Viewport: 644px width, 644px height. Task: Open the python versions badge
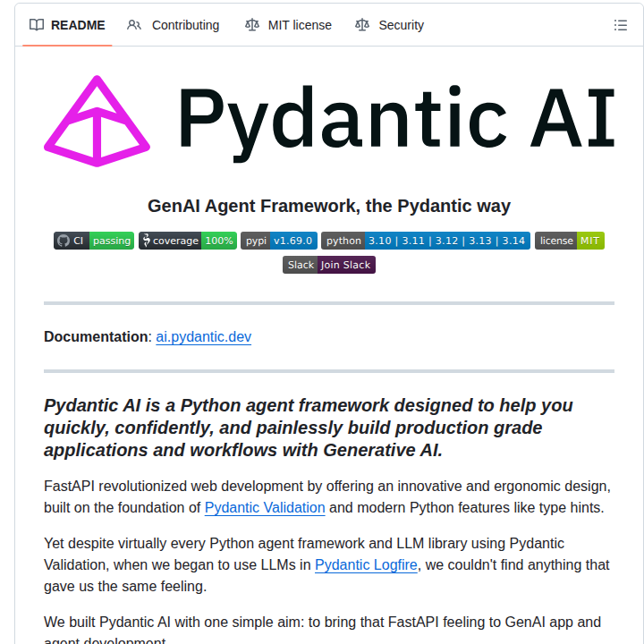426,241
